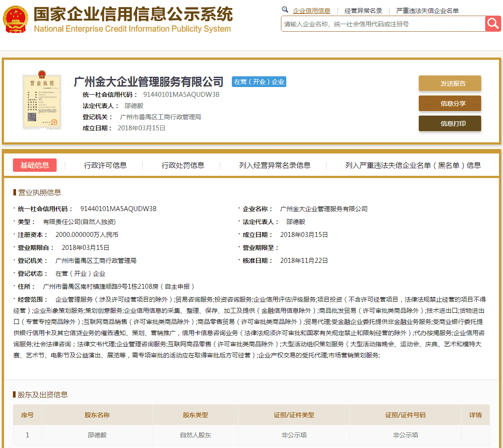Viewport: 503px width, 448px height.
Task: Click the national emblem logo
Action: click(x=16, y=19)
